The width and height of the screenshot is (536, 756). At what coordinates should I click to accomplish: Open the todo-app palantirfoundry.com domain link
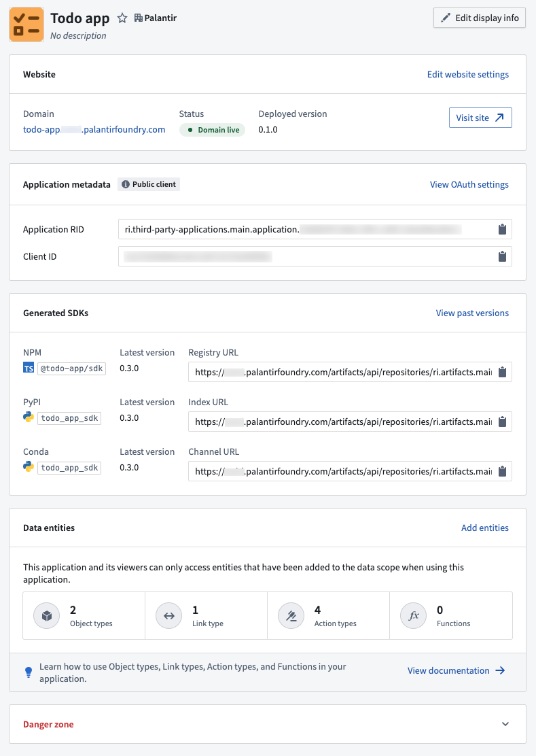pyautogui.click(x=94, y=129)
